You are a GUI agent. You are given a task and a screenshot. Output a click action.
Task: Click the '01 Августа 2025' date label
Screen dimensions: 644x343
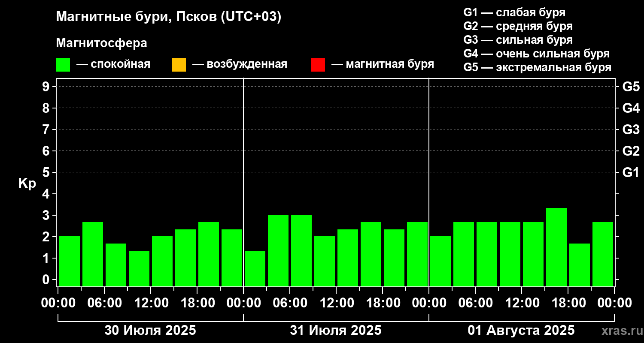pyautogui.click(x=521, y=330)
